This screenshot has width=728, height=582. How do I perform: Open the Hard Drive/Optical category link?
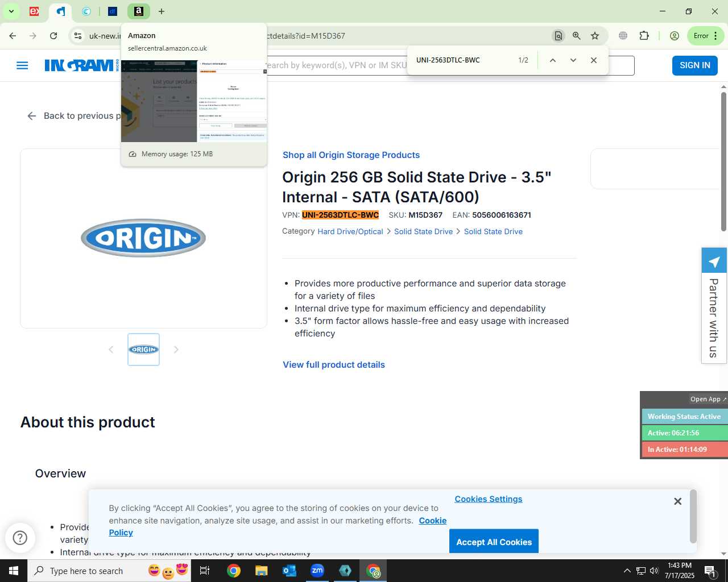[350, 231]
